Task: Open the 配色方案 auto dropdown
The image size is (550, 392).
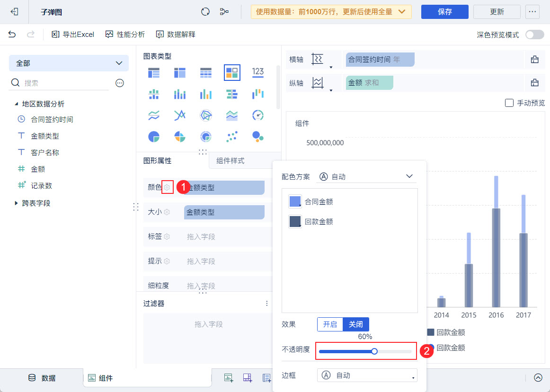Action: [x=366, y=176]
